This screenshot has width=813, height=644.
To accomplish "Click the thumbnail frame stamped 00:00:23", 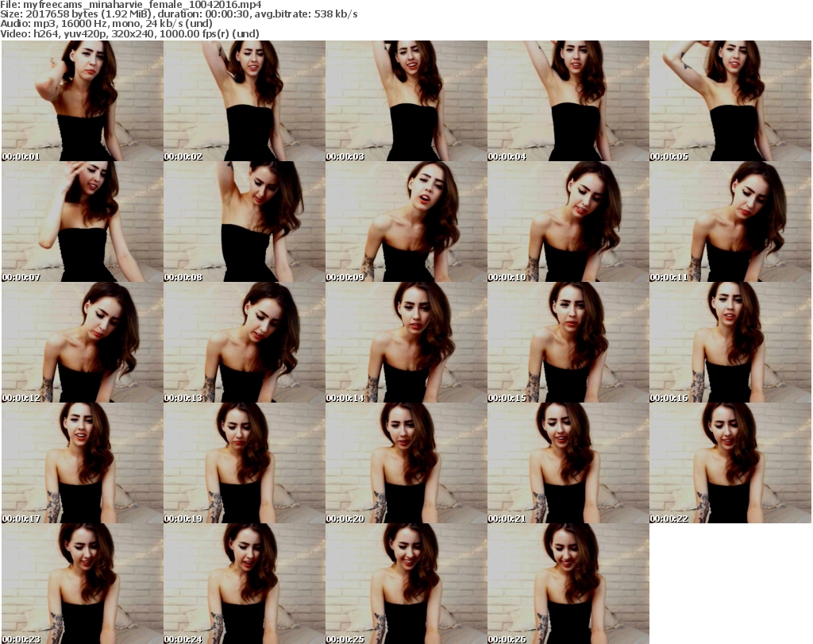I will (83, 584).
